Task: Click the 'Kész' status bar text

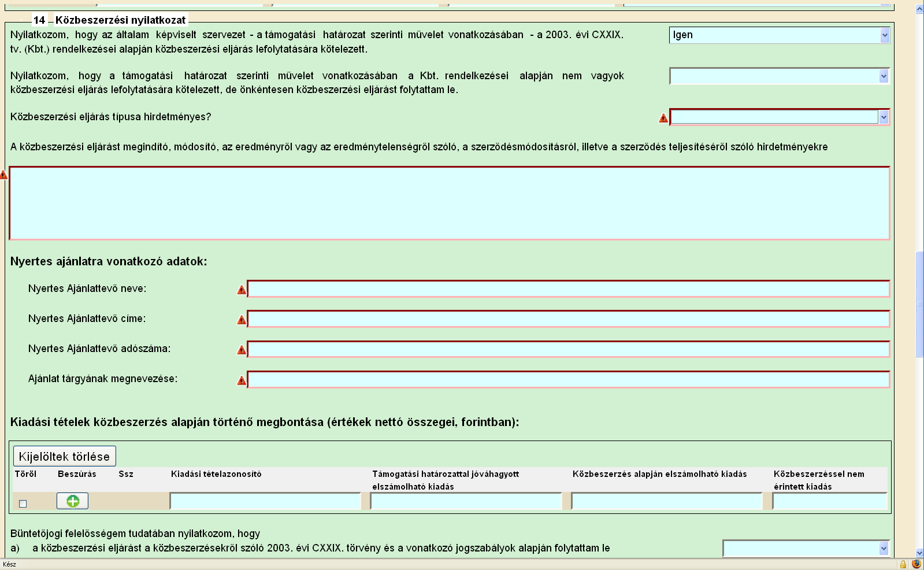Action: [x=9, y=564]
